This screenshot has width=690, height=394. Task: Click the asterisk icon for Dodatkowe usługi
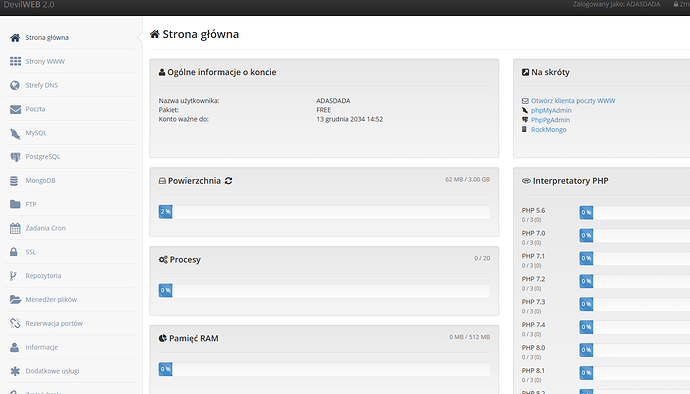[x=15, y=371]
